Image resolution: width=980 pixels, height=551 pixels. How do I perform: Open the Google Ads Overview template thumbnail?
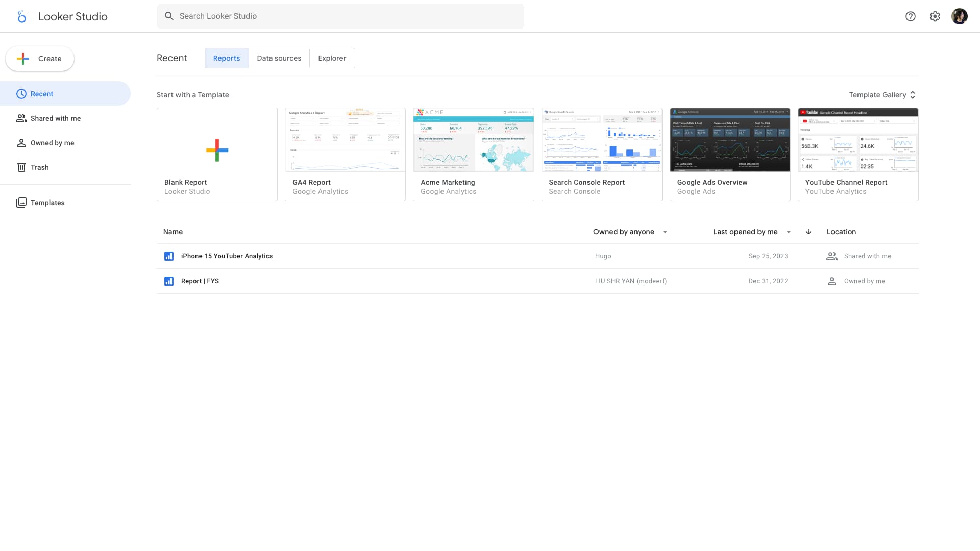(x=730, y=140)
